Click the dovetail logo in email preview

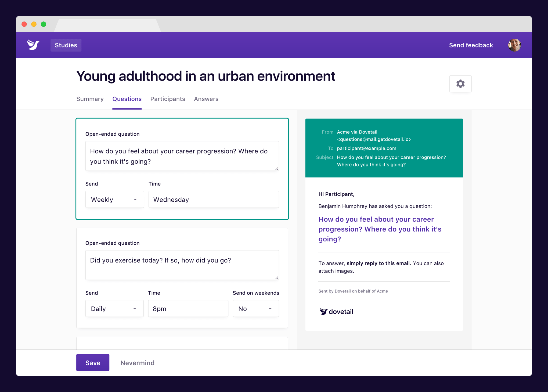(x=336, y=311)
